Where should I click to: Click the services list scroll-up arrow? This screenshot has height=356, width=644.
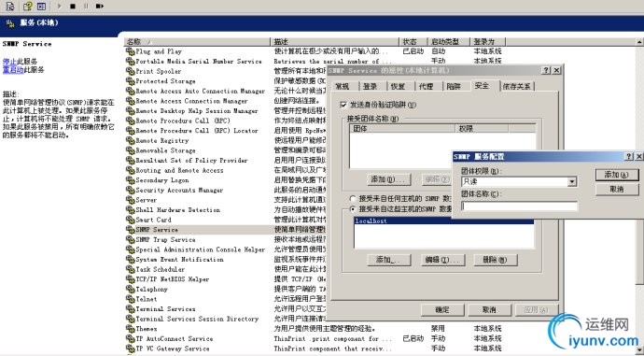pyautogui.click(x=640, y=41)
